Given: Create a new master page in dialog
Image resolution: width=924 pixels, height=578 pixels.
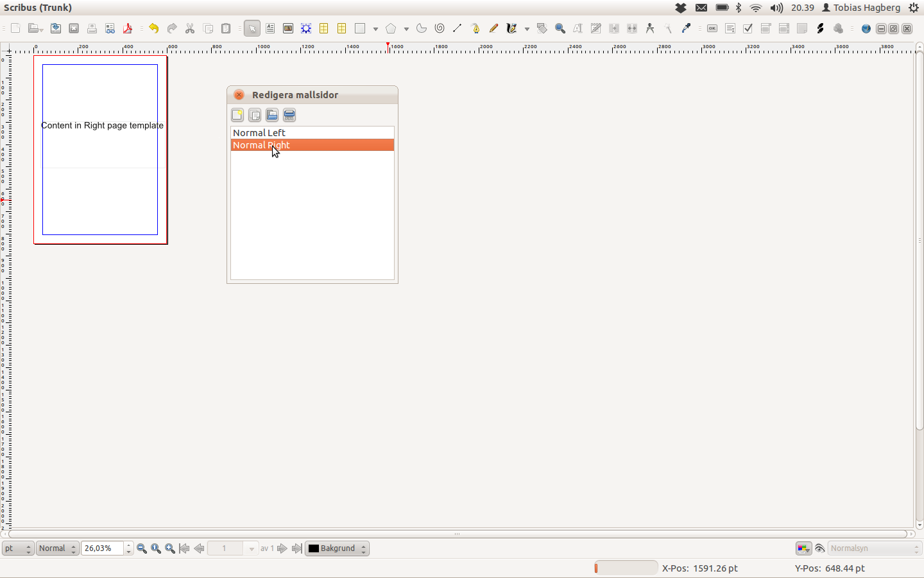Looking at the screenshot, I should (237, 115).
